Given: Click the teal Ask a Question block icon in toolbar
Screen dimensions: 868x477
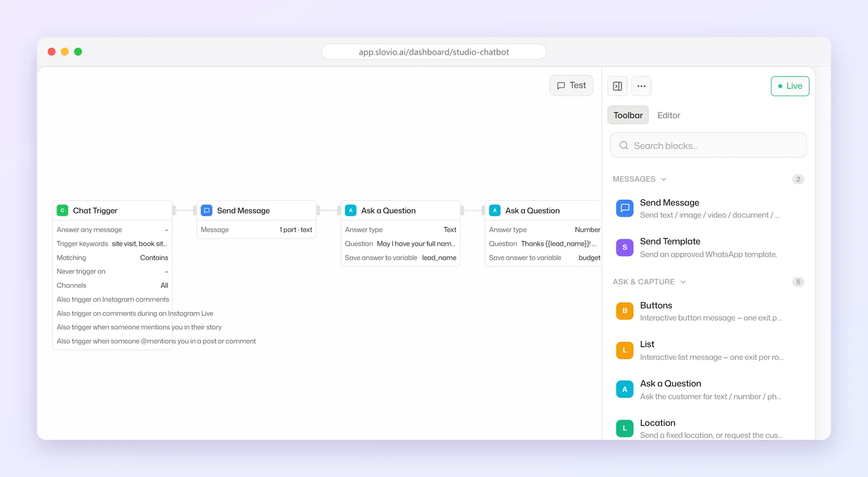Looking at the screenshot, I should (x=624, y=389).
